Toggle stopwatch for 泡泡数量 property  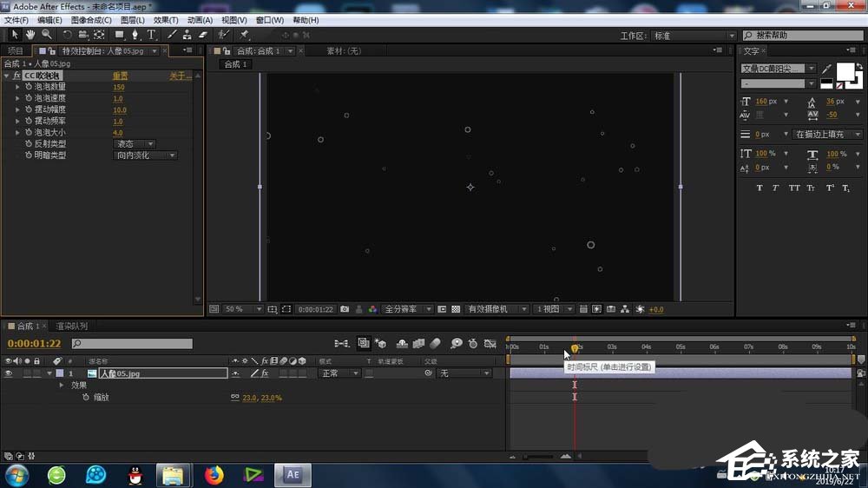click(x=28, y=87)
